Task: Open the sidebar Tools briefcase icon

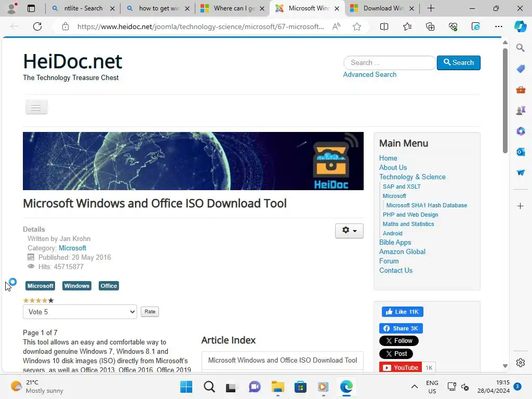Action: [521, 90]
